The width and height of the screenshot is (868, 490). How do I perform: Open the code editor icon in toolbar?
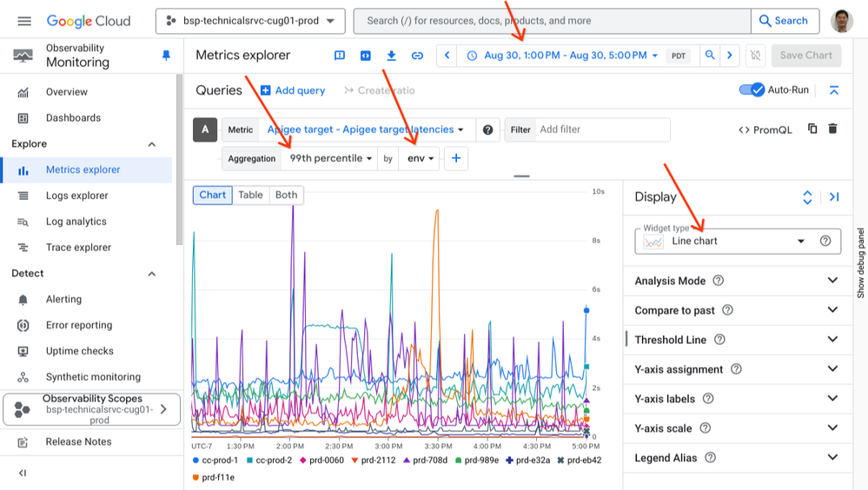pos(365,56)
